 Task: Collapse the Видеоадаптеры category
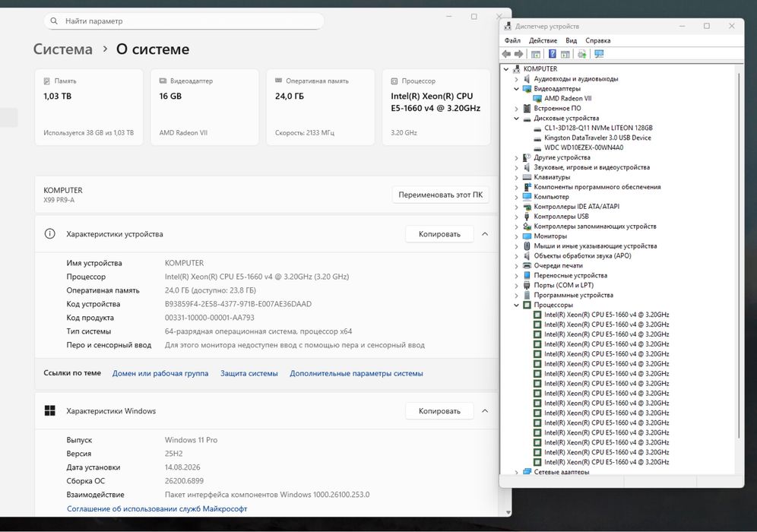(516, 89)
